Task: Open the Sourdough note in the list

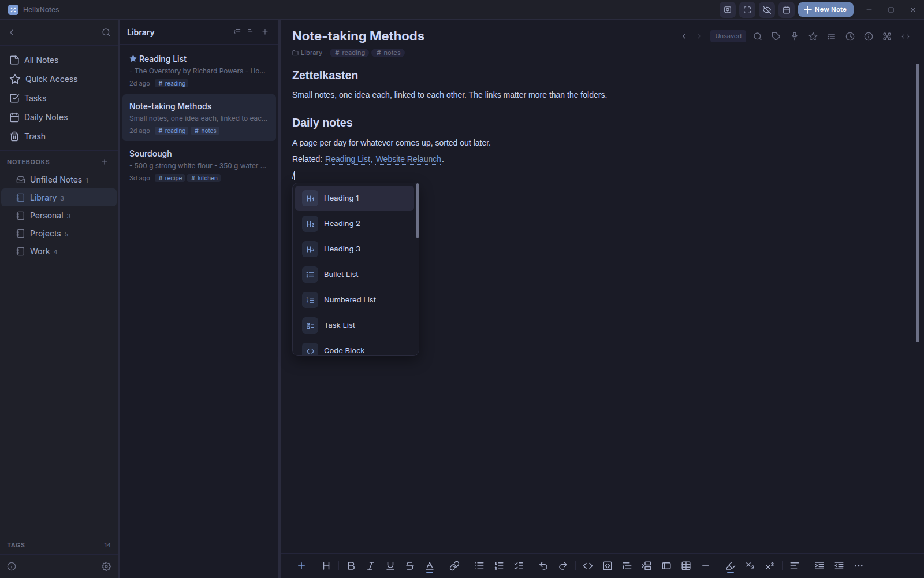Action: [199, 165]
